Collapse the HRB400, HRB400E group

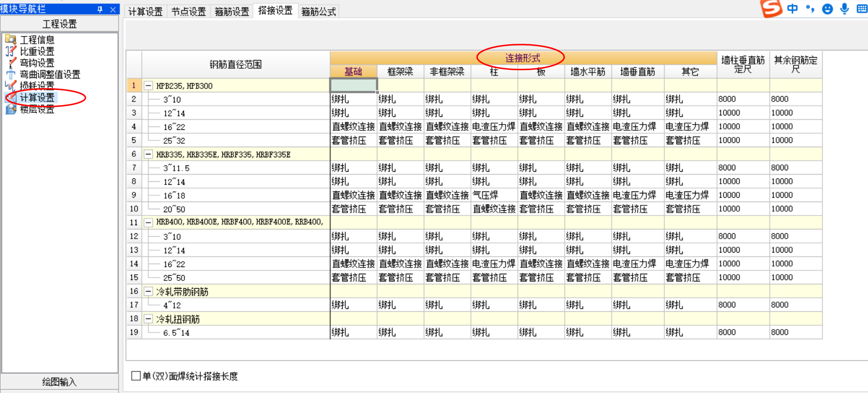coord(149,222)
